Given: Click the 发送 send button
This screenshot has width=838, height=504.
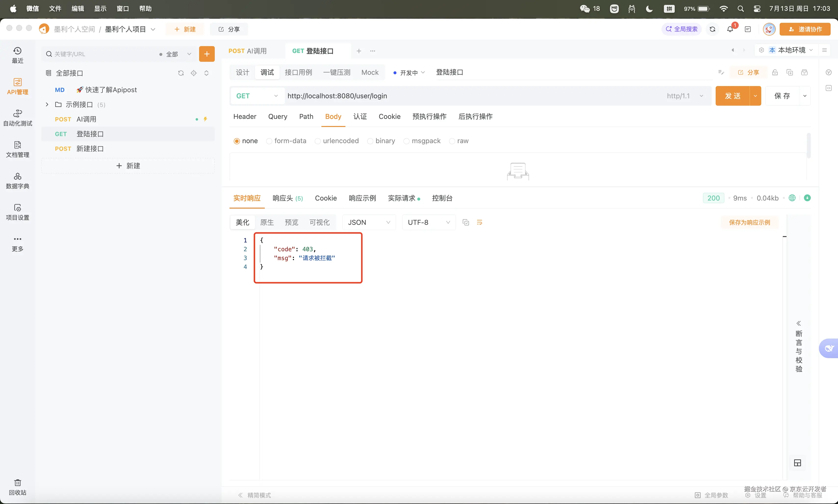Looking at the screenshot, I should [x=732, y=96].
